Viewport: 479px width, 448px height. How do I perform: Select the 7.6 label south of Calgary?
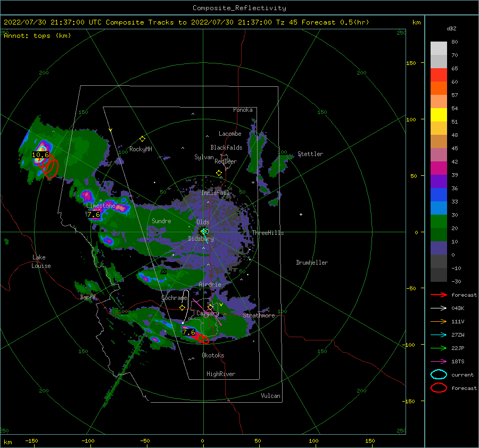(189, 332)
